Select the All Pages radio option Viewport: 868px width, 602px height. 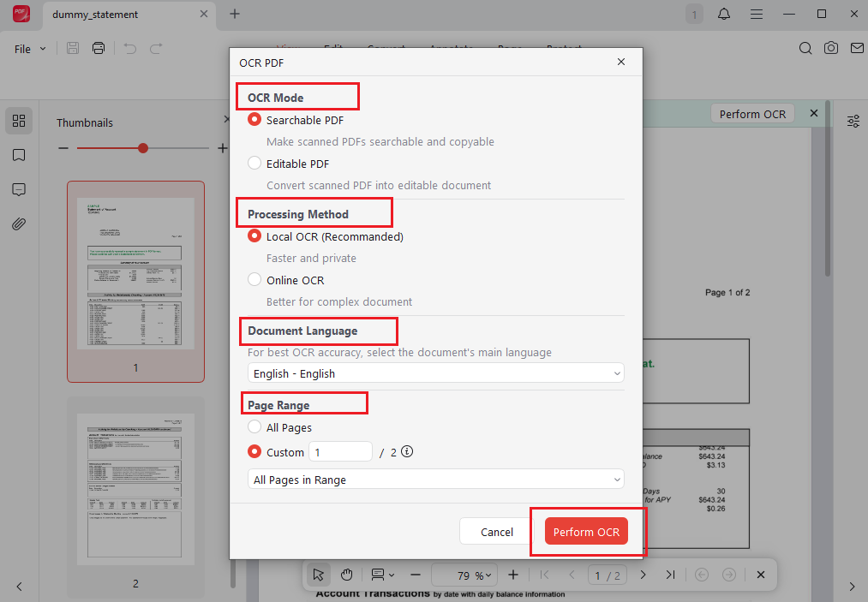pyautogui.click(x=254, y=426)
